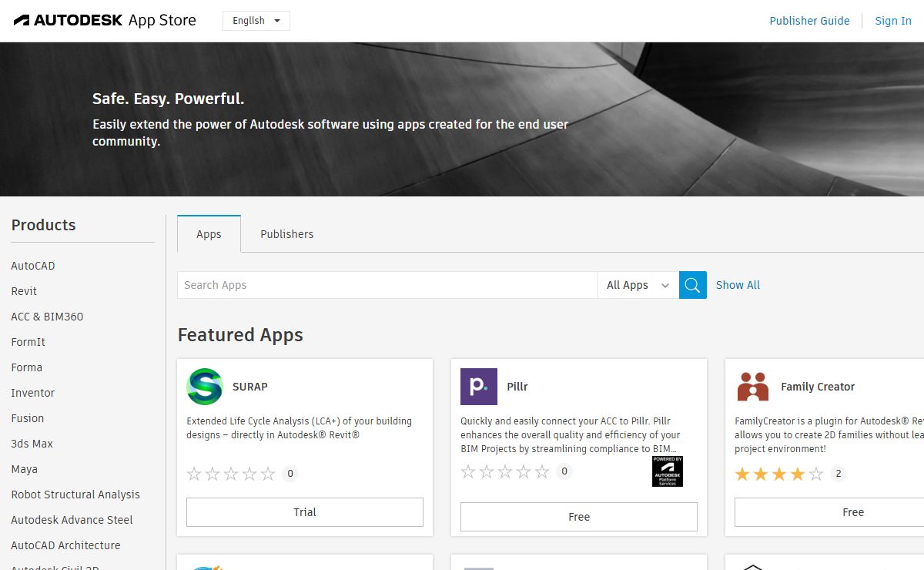Click the Featured Apps heading

tap(240, 335)
